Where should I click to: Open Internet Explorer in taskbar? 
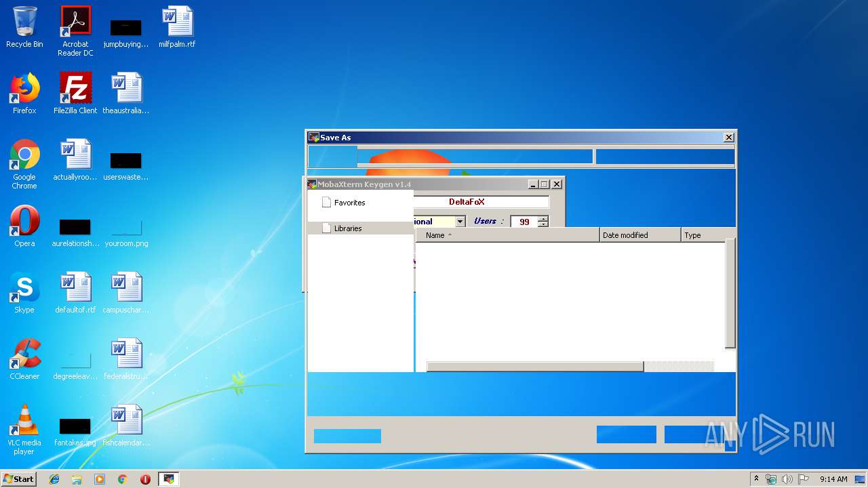pos(54,479)
